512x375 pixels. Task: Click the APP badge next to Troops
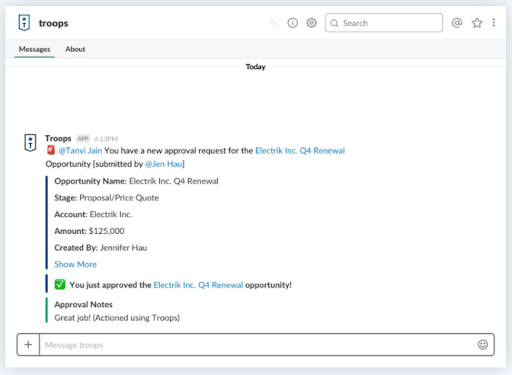click(x=83, y=139)
